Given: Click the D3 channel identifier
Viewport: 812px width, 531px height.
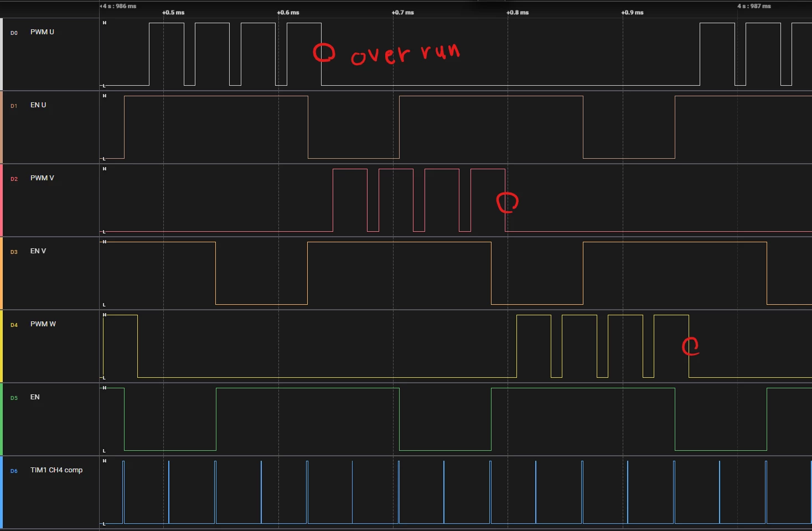Looking at the screenshot, I should pos(14,252).
